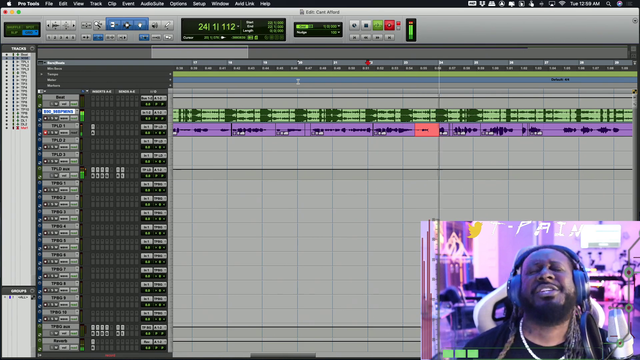640x360 pixels.
Task: Select the Trim tool
Action: click(114, 25)
